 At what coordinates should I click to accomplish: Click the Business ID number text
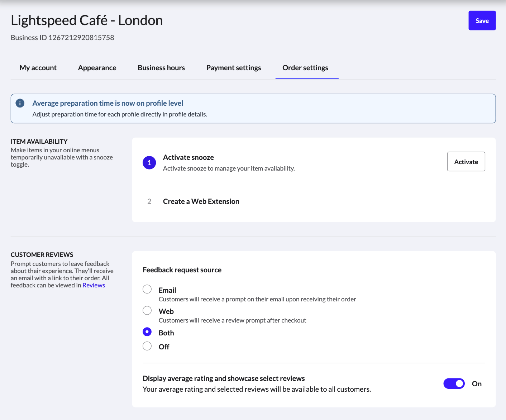[x=81, y=38]
